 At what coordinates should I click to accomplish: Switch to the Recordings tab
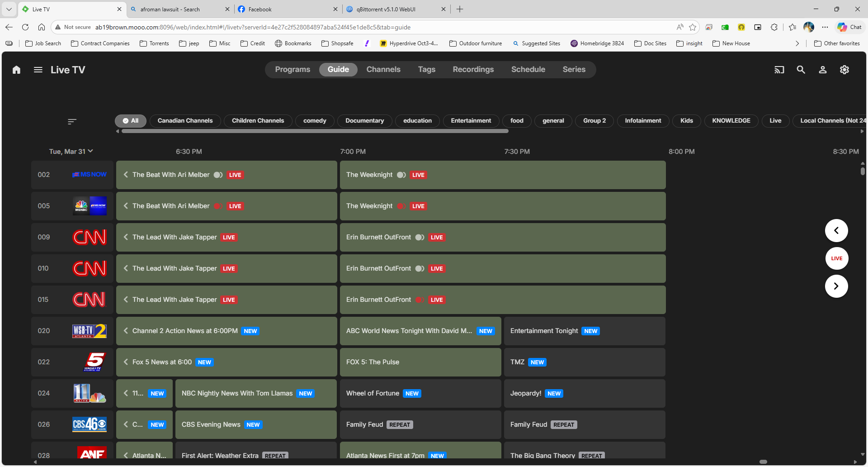coord(473,70)
